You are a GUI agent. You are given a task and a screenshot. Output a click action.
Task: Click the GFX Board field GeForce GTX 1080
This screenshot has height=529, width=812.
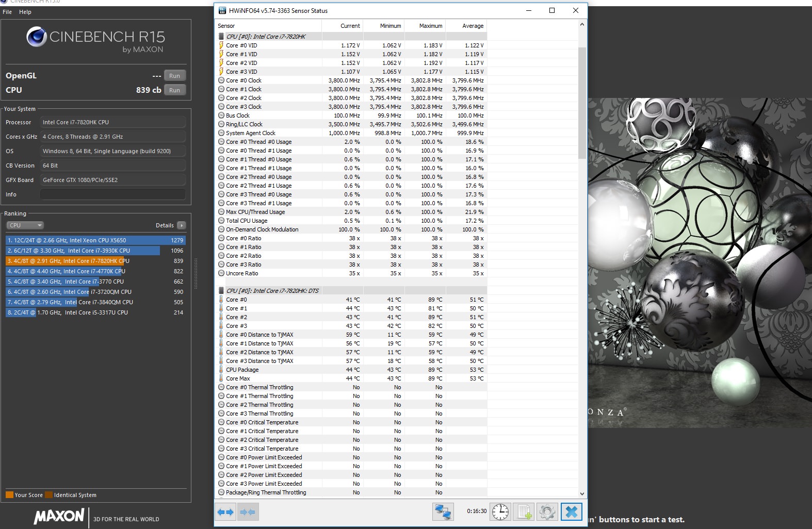click(x=113, y=180)
